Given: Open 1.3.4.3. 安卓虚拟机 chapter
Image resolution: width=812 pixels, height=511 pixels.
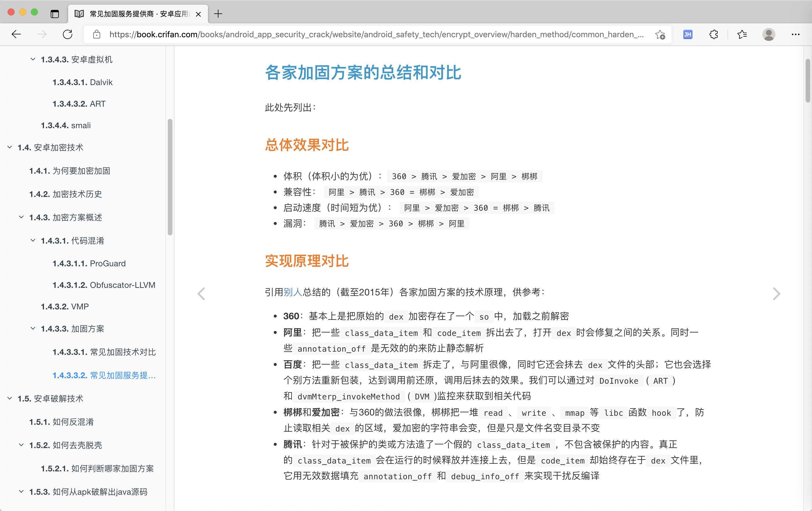Looking at the screenshot, I should pyautogui.click(x=77, y=60).
